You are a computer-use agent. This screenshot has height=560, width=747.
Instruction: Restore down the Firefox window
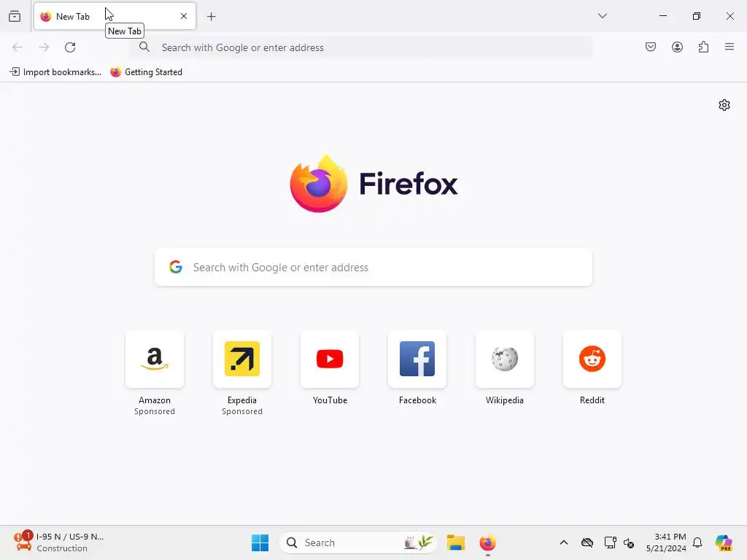pyautogui.click(x=697, y=16)
